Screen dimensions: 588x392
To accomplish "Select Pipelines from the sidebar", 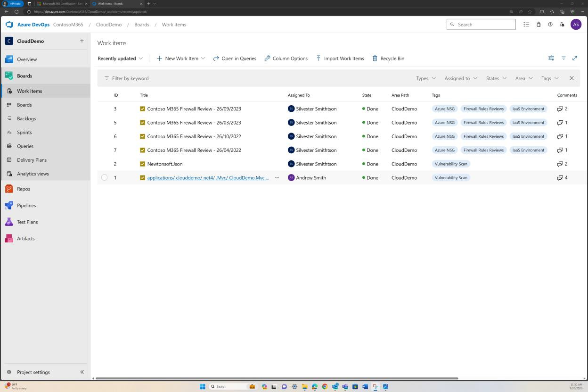I will [26, 205].
